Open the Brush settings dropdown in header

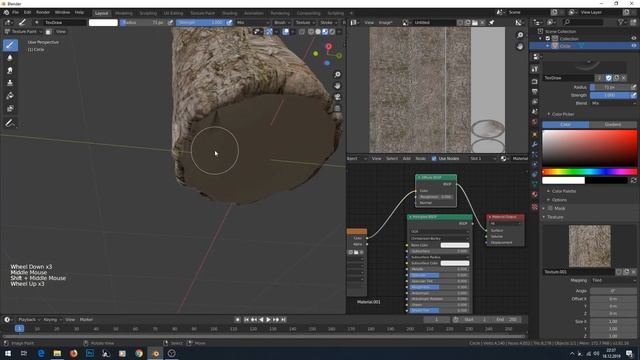[282, 22]
